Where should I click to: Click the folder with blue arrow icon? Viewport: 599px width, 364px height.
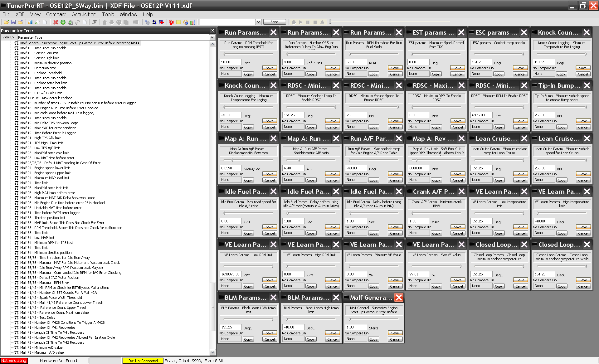(x=21, y=22)
